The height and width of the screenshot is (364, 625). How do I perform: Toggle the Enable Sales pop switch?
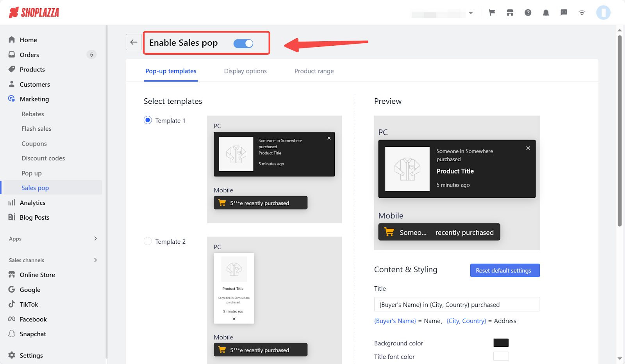tap(243, 43)
